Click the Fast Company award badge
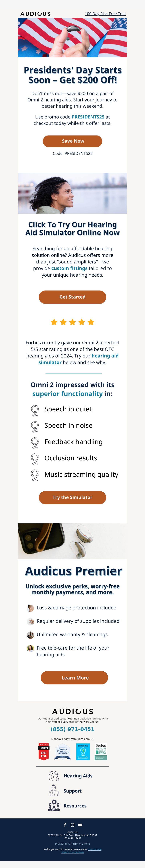This screenshot has height=868, width=145. [83, 752]
